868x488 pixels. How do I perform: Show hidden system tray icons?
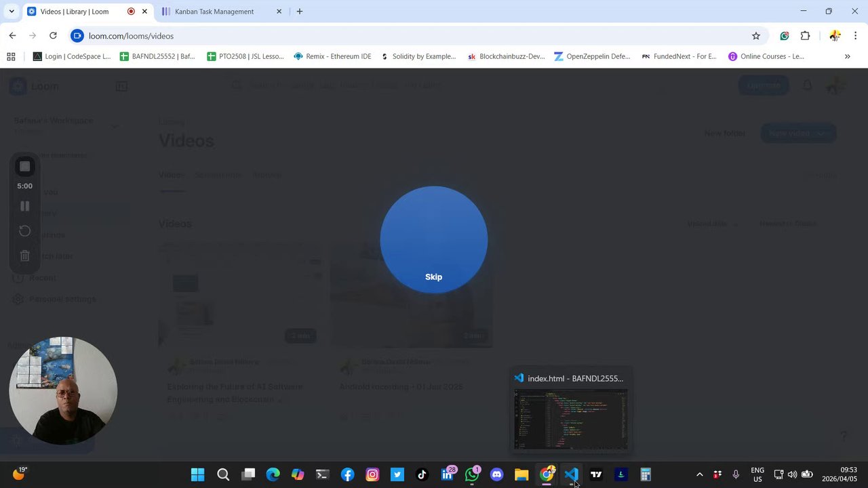tap(700, 474)
